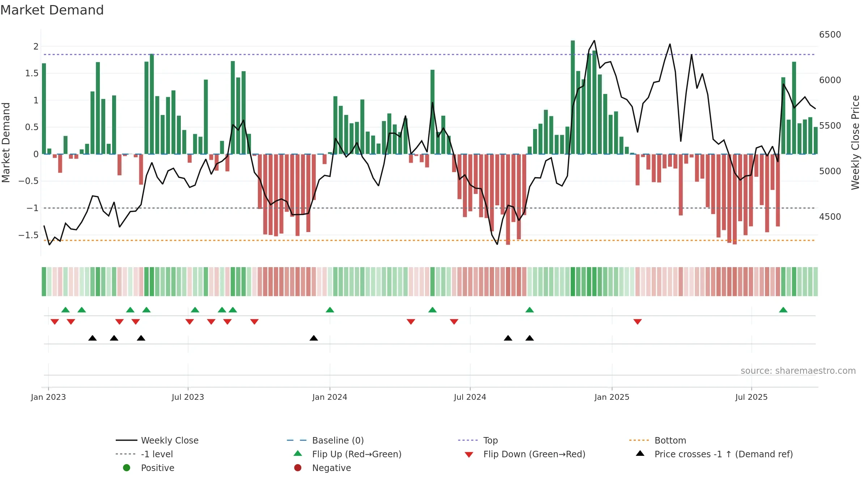Click the 6500 price axis label
This screenshot has width=868, height=488.
pos(830,35)
